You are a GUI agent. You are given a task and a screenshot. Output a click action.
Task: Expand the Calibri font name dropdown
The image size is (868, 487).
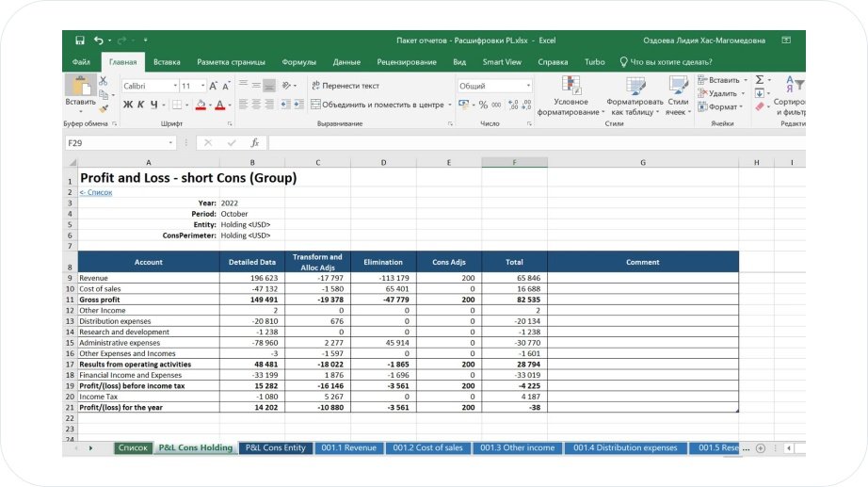click(174, 86)
